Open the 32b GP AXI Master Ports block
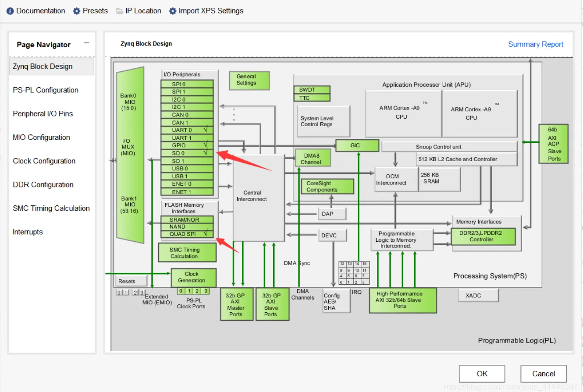Viewport: 583px width, 392px height. 236,304
